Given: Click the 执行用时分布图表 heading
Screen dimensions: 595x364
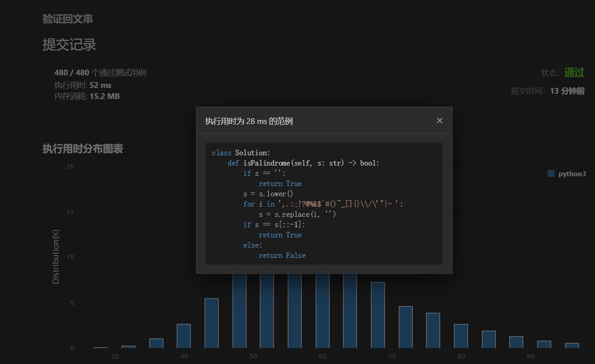Looking at the screenshot, I should tap(83, 149).
